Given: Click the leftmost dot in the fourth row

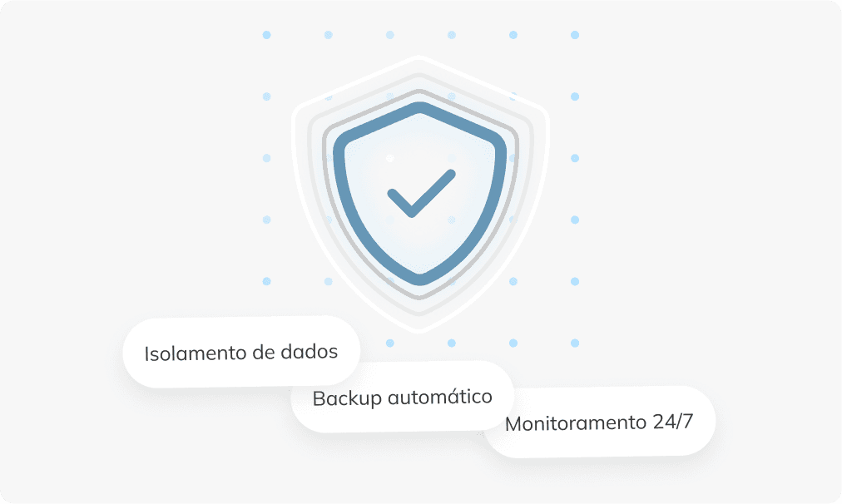Looking at the screenshot, I should [266, 220].
